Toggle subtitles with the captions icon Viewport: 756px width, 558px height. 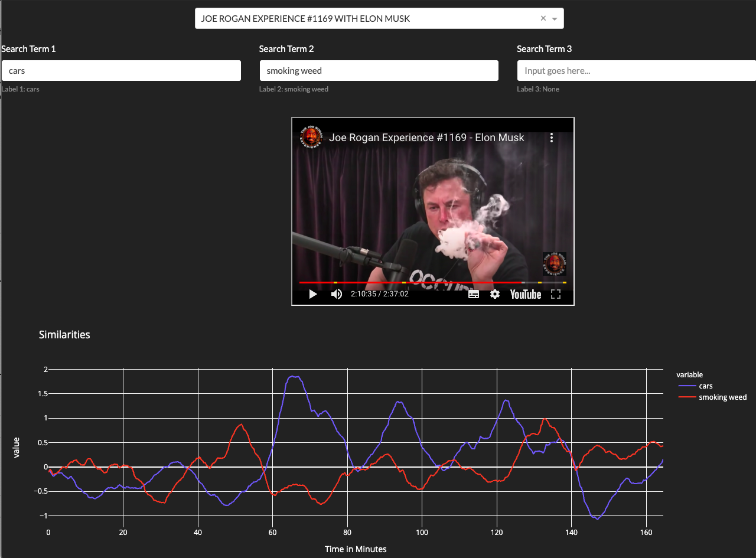pyautogui.click(x=474, y=294)
